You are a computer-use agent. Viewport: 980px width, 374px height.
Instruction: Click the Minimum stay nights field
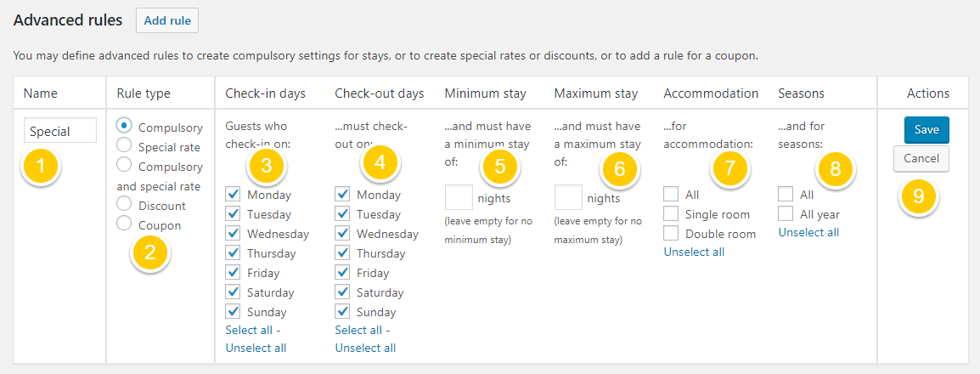coord(459,198)
